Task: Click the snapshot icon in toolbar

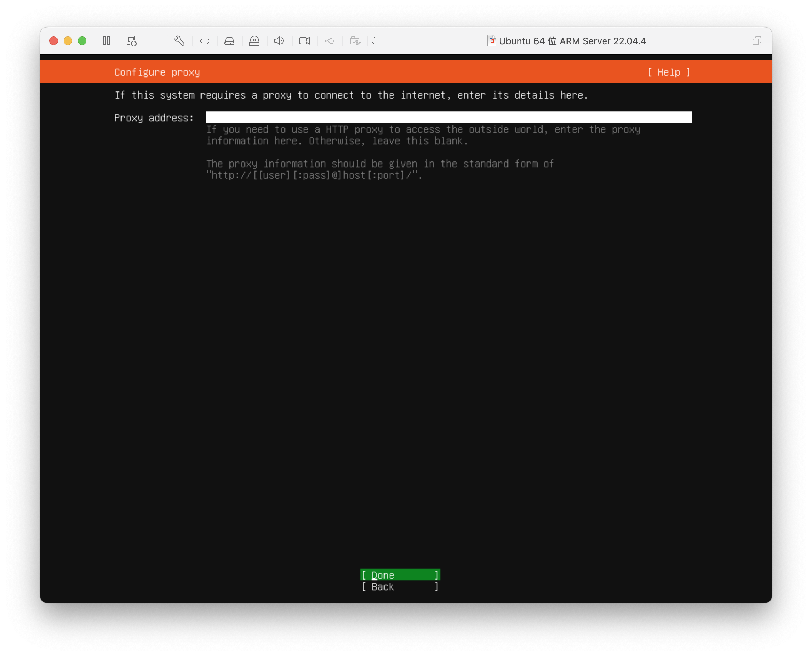Action: click(x=133, y=41)
